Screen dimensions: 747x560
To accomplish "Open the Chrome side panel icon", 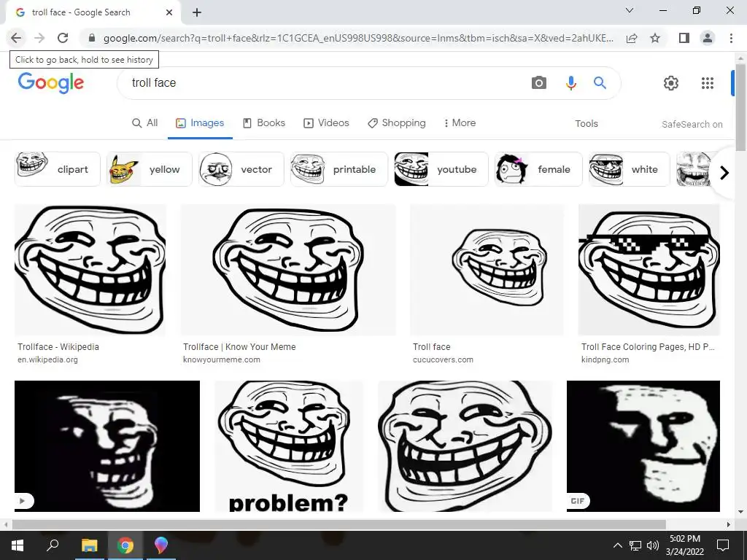I will [x=684, y=38].
